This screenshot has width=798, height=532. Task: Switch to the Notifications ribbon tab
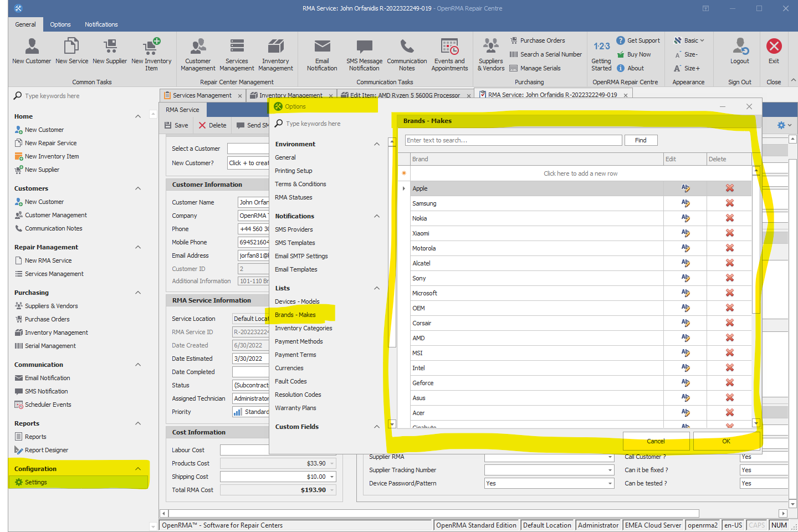[101, 24]
